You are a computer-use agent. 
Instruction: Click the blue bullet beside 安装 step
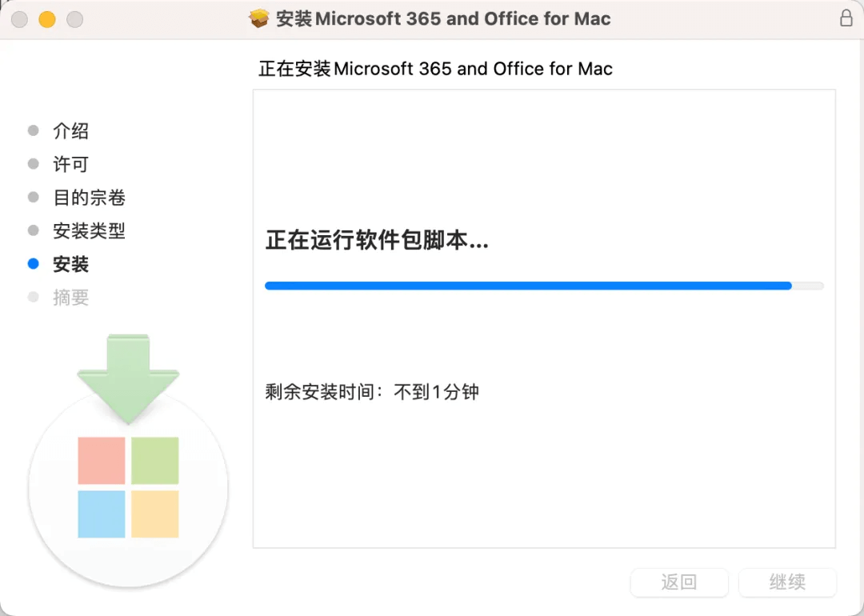point(33,263)
